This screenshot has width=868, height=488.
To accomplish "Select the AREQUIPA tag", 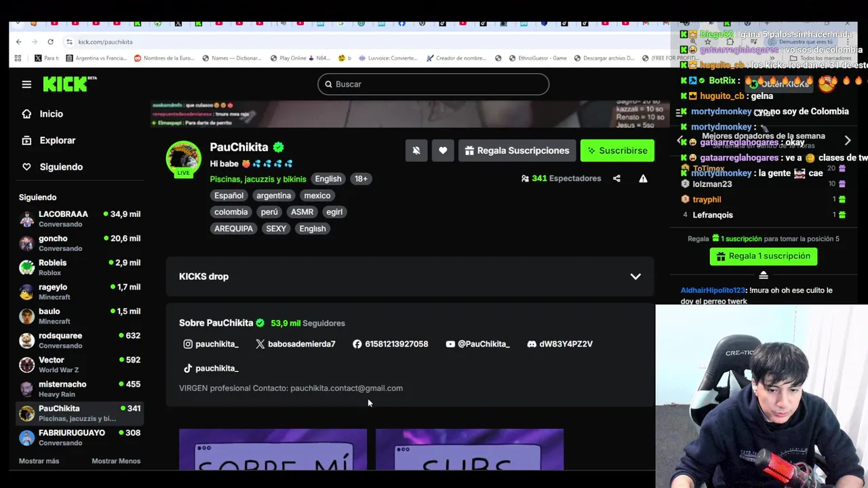I will coord(233,228).
